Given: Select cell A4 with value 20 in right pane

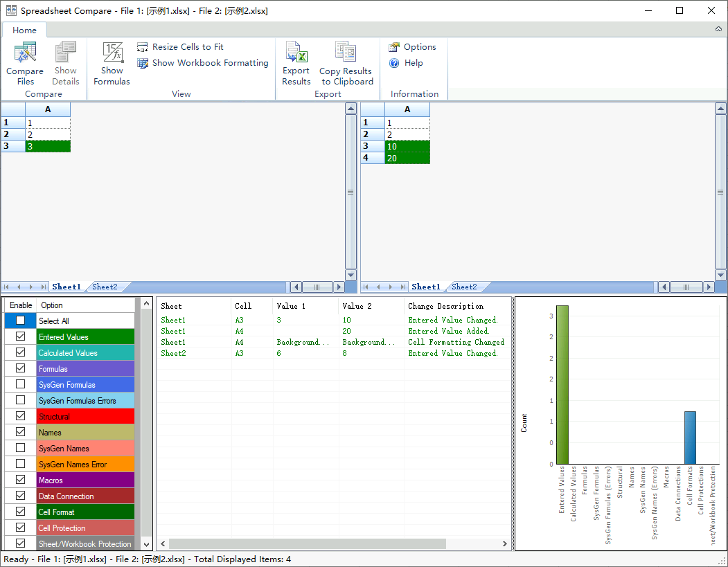Looking at the screenshot, I should pyautogui.click(x=407, y=159).
